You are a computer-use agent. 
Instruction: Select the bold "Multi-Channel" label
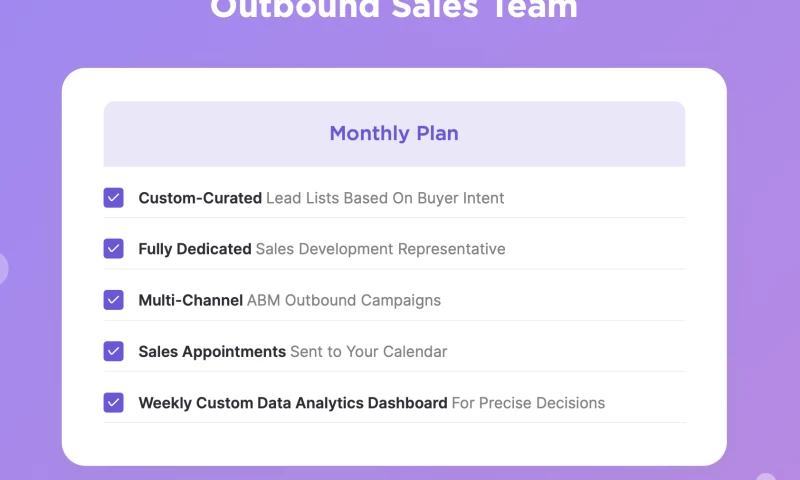190,300
